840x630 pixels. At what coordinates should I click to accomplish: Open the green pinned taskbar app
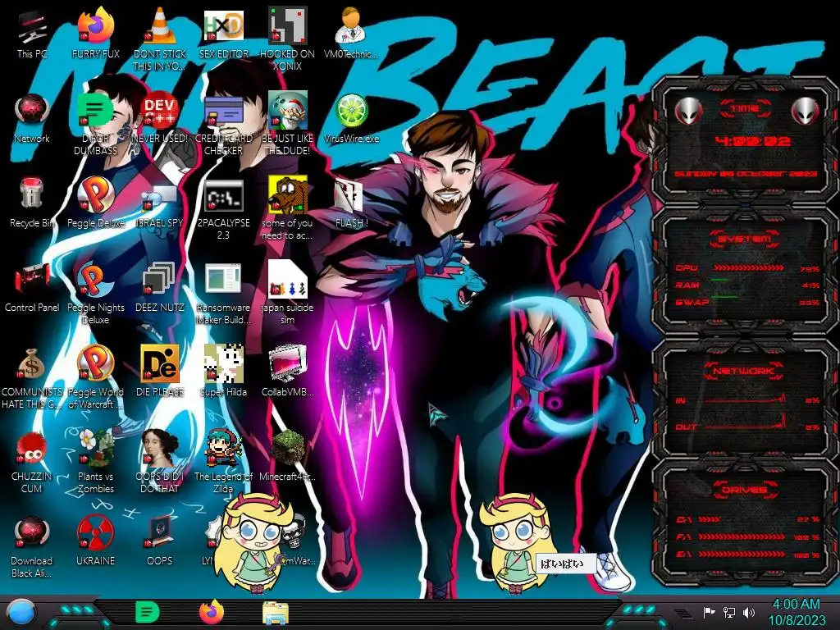click(148, 612)
